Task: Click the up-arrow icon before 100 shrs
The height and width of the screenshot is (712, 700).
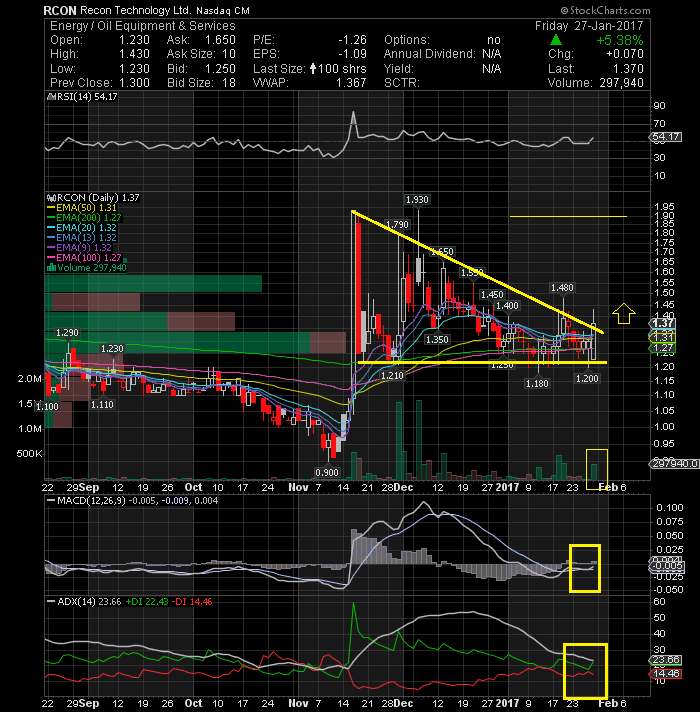Action: tap(313, 69)
